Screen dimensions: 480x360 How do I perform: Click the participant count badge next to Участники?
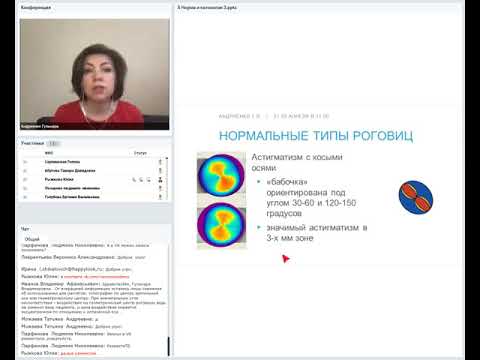click(x=53, y=144)
